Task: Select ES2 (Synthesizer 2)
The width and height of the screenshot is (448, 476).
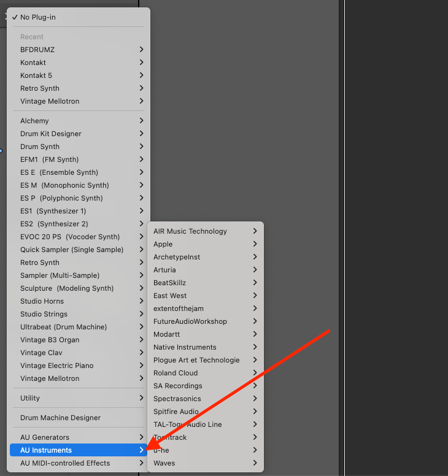Action: (x=79, y=224)
